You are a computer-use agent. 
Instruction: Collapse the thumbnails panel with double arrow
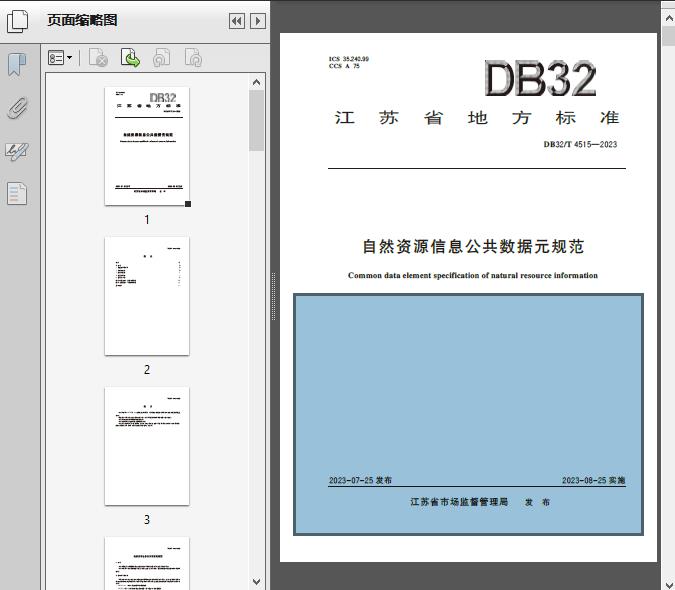(x=236, y=21)
